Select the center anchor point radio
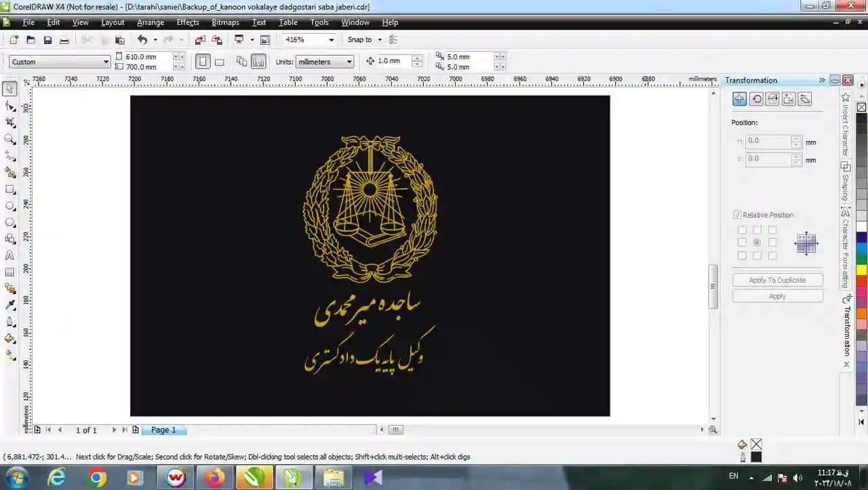The width and height of the screenshot is (868, 490). 757,242
